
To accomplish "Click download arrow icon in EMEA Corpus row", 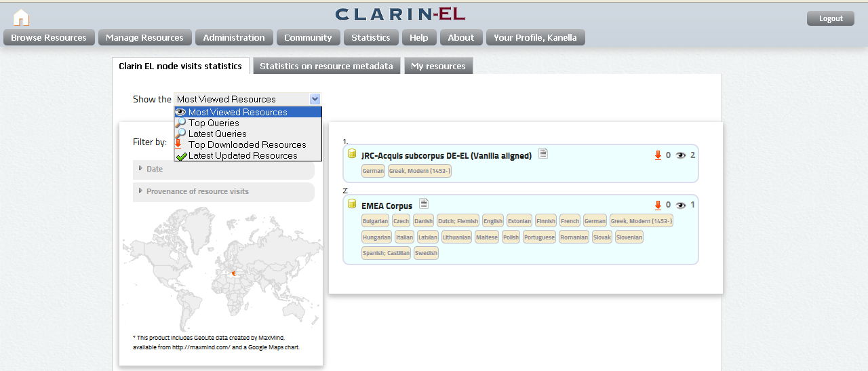I will coord(658,205).
